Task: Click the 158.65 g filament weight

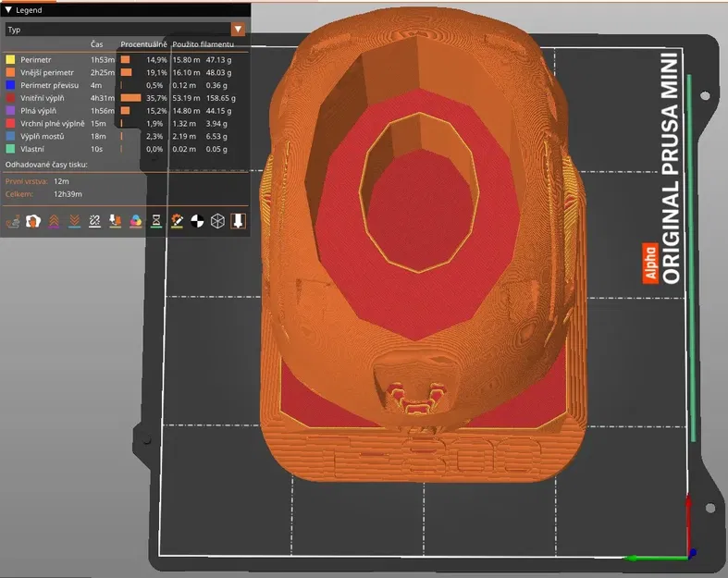Action: pos(220,98)
